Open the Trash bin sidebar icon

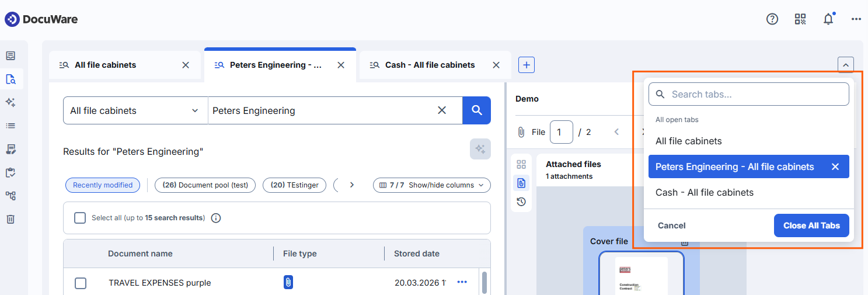[11, 219]
